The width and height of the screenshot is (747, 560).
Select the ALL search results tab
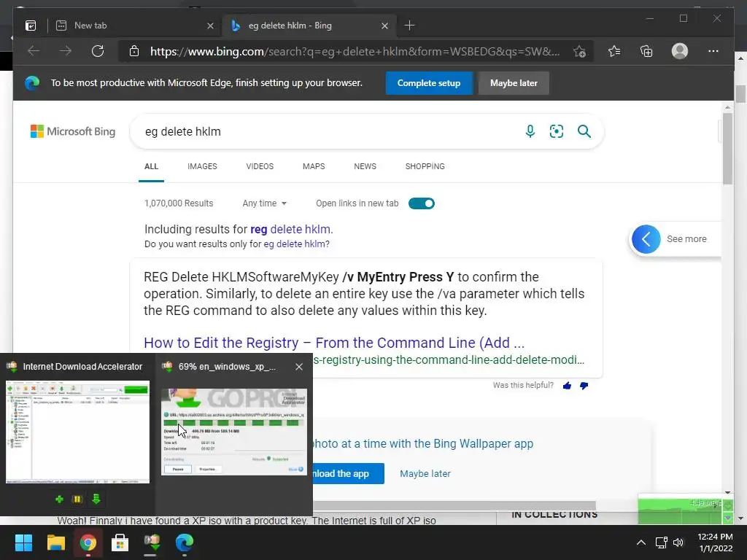(151, 166)
